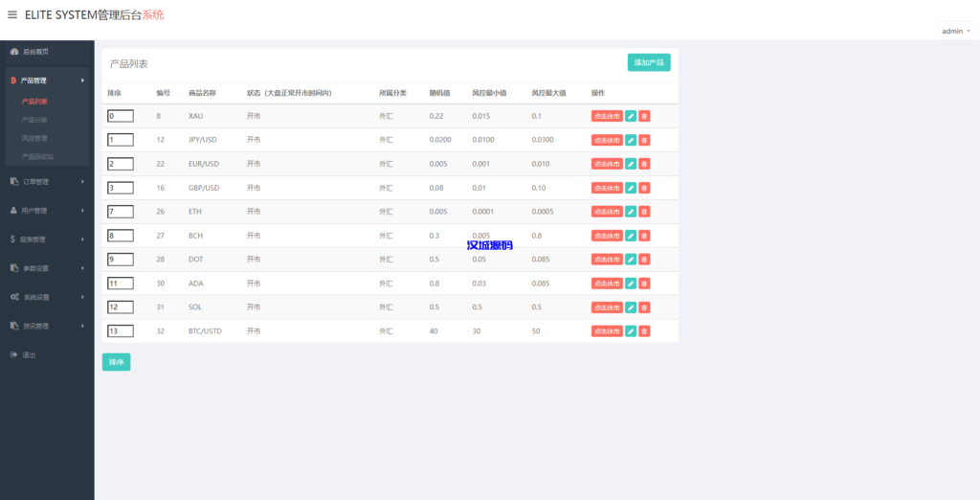Click trash icon in the ETH row
The image size is (980, 500).
pos(644,212)
